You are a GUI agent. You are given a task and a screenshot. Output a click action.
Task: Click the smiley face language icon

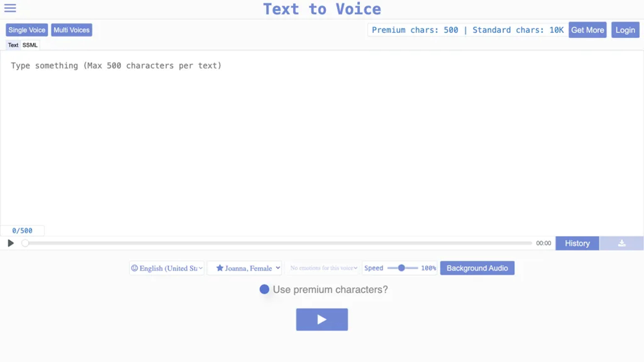135,268
